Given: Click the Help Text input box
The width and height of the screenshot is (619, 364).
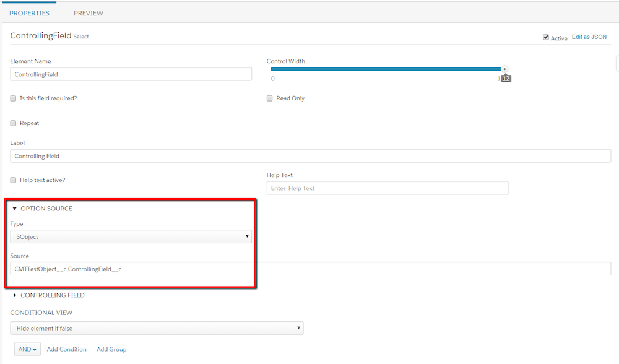Looking at the screenshot, I should coord(387,188).
